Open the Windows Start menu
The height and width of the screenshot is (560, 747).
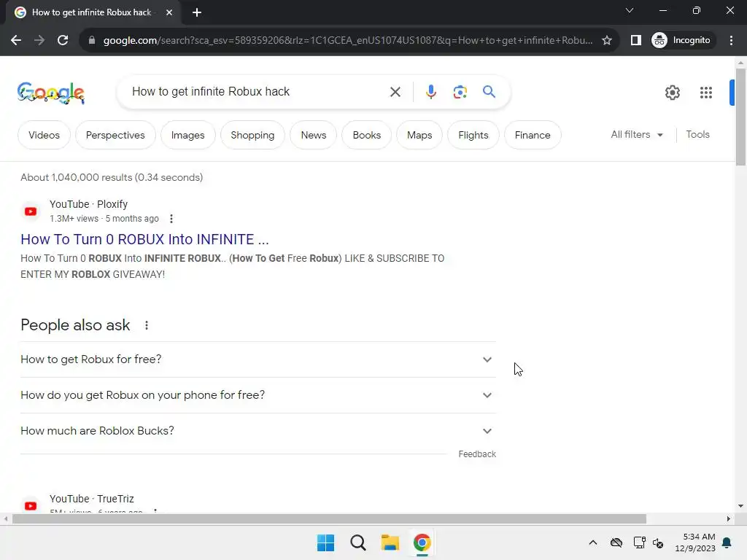click(326, 542)
